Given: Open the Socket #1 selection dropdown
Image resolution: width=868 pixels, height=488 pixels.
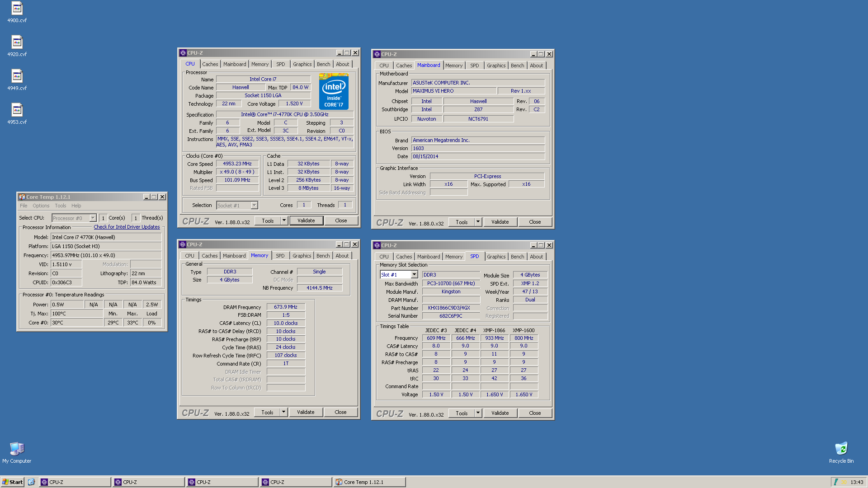Looking at the screenshot, I should click(x=254, y=206).
